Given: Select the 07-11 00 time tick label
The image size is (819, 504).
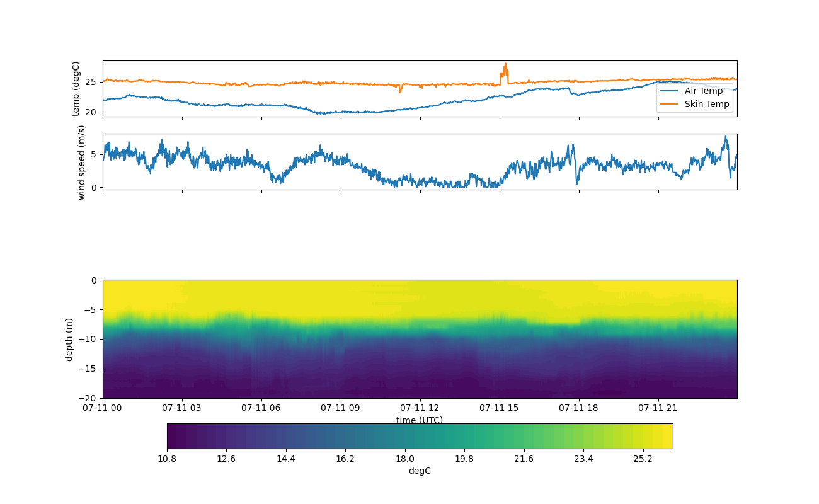Looking at the screenshot, I should tap(103, 408).
